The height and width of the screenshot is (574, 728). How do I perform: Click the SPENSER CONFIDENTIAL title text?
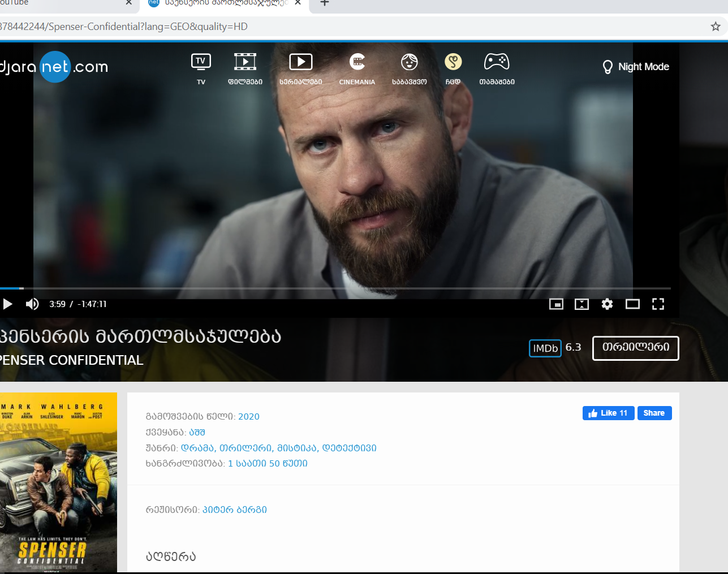72,360
